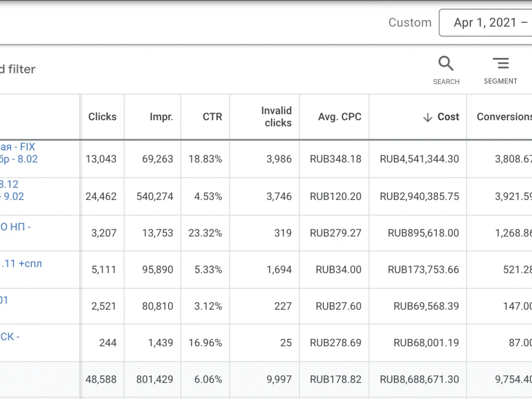Click the add filter field

pos(18,69)
